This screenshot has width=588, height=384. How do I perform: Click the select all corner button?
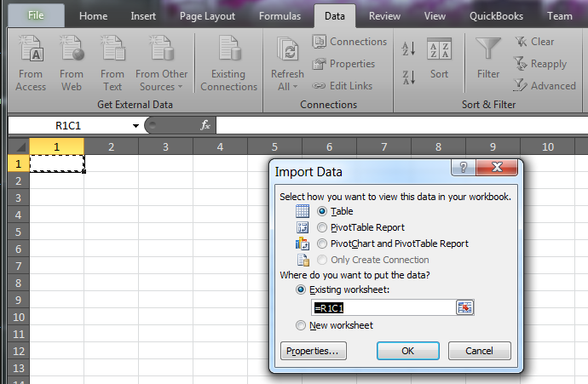pos(19,146)
